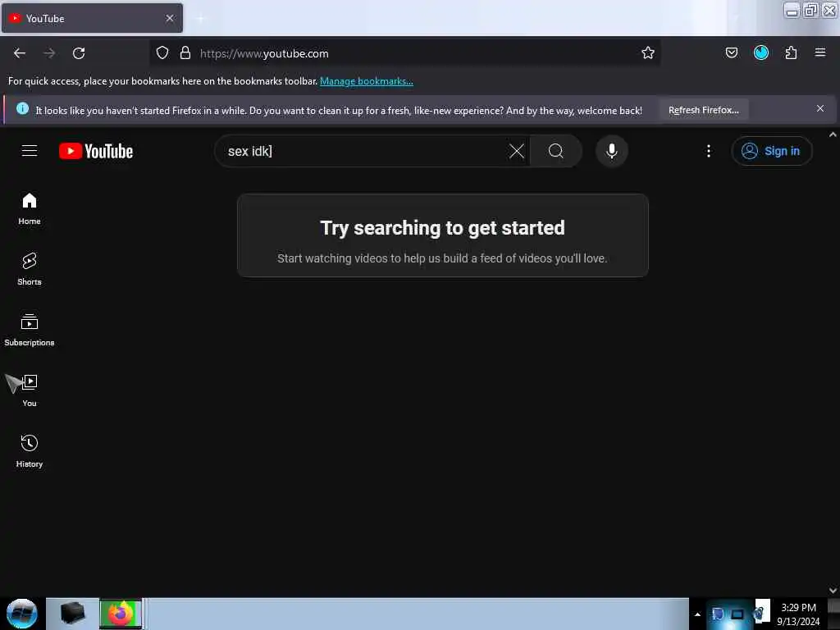The width and height of the screenshot is (840, 630).
Task: Clear the search query with the X
Action: [517, 151]
